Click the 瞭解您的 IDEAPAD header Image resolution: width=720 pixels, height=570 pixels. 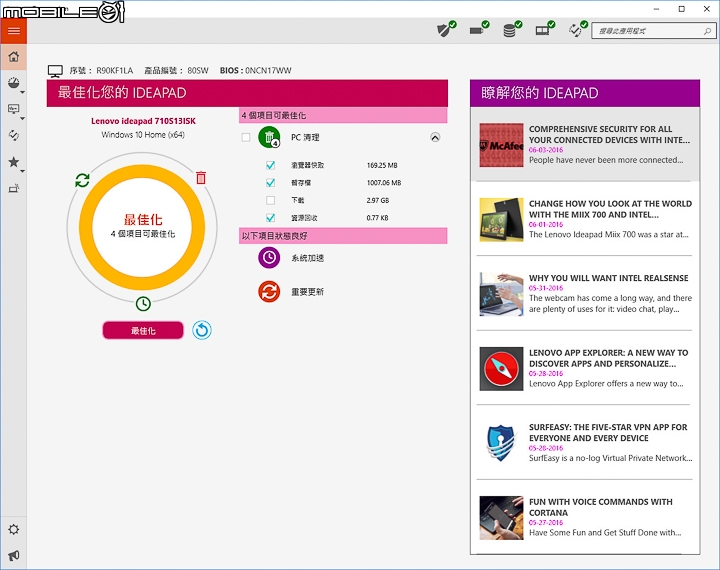coord(585,93)
